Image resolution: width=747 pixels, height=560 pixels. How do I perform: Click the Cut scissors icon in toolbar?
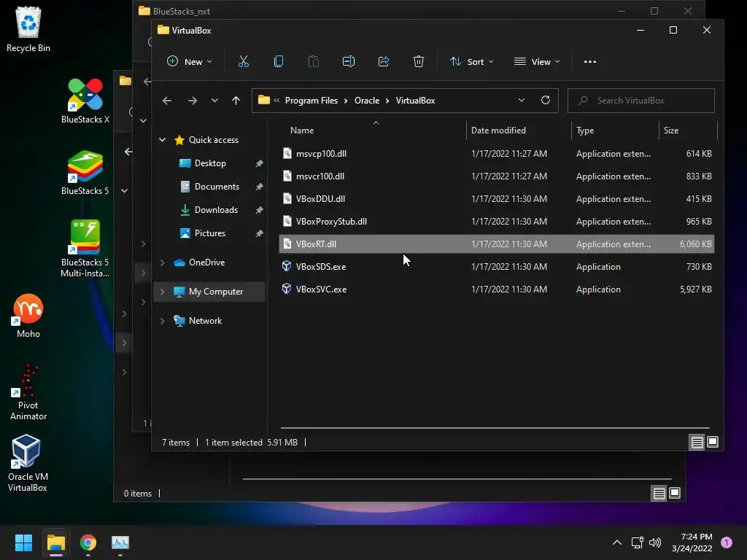(244, 61)
